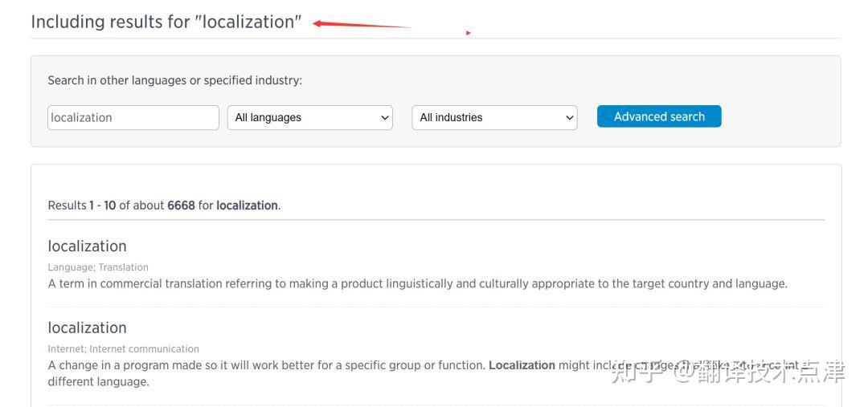
Task: Click the 'Including results for' heading
Action: point(166,22)
